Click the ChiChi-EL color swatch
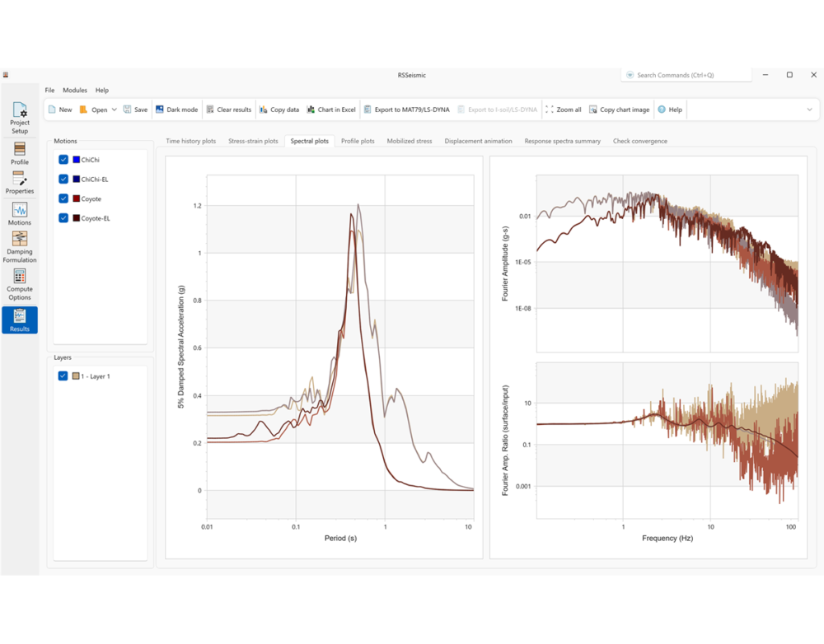Screen dimensions: 824x644 click(77, 179)
